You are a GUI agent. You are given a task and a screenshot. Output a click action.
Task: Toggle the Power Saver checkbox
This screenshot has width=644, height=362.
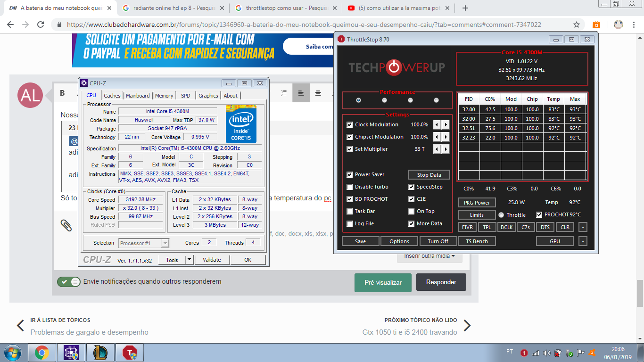[349, 174]
